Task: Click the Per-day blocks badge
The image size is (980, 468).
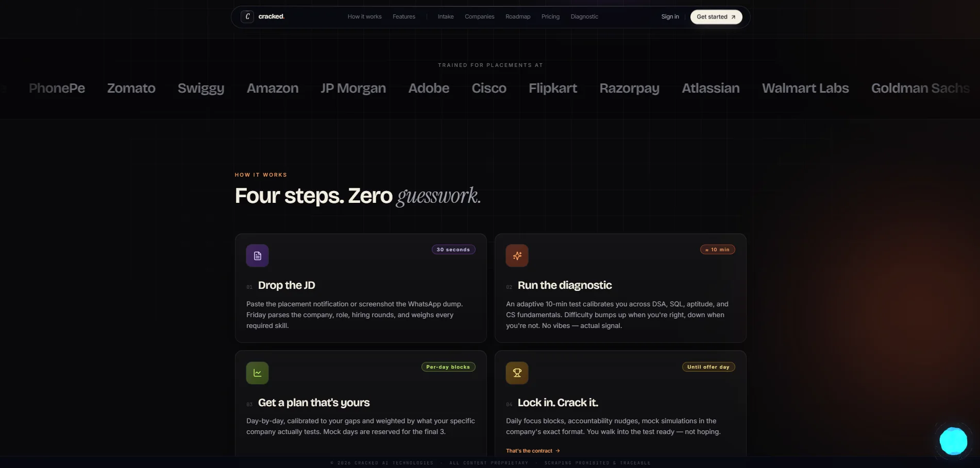Action: tap(448, 367)
